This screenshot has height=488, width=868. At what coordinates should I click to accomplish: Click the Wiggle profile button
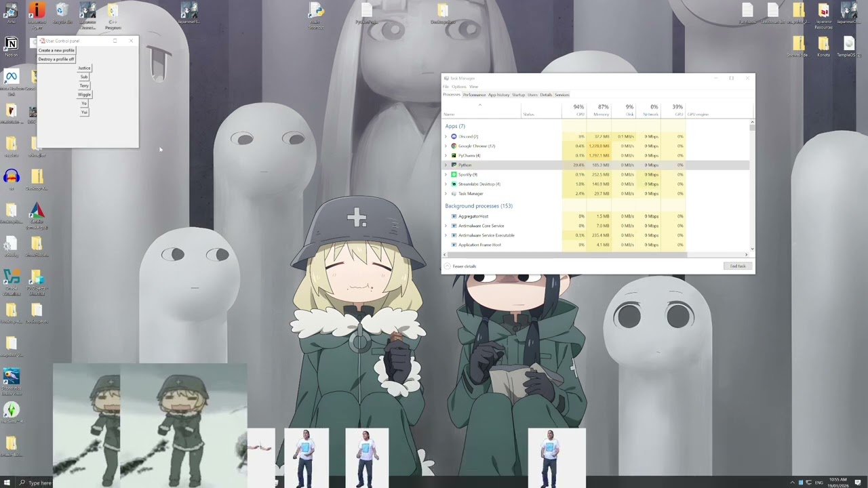click(x=84, y=94)
